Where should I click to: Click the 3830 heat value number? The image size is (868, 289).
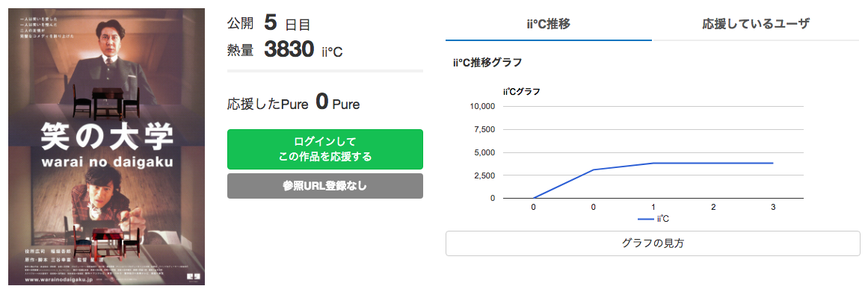tap(289, 49)
